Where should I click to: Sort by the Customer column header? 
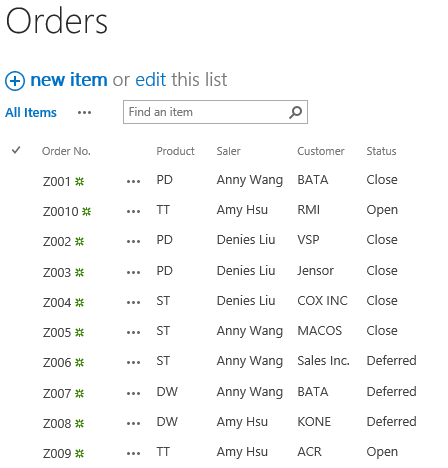pos(321,151)
